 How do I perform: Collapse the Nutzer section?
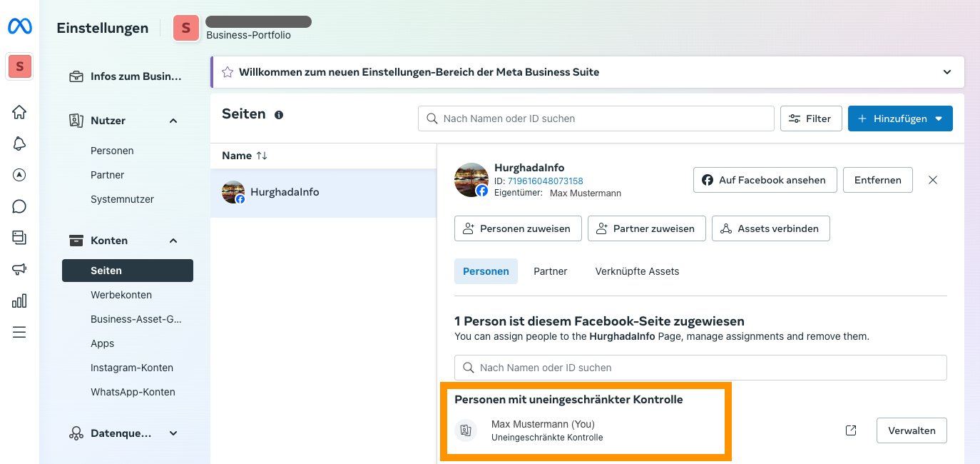(x=173, y=121)
